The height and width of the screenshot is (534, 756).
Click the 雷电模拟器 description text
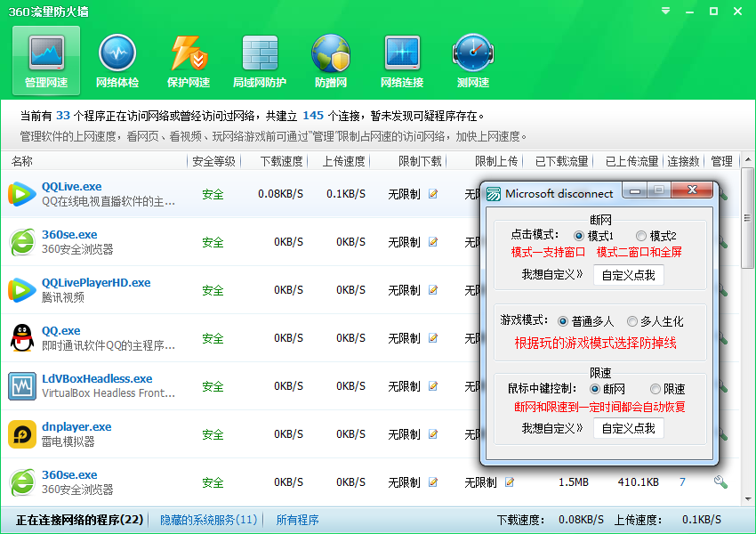[68, 441]
